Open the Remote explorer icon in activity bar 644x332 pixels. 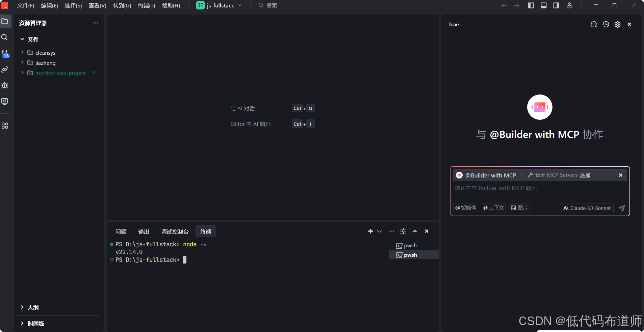(5, 101)
